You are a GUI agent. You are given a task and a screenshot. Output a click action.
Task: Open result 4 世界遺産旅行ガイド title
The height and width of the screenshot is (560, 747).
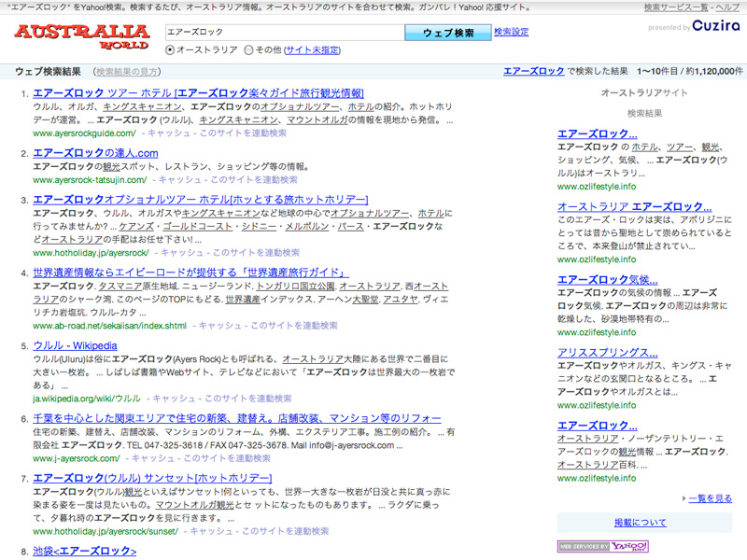[x=190, y=273]
